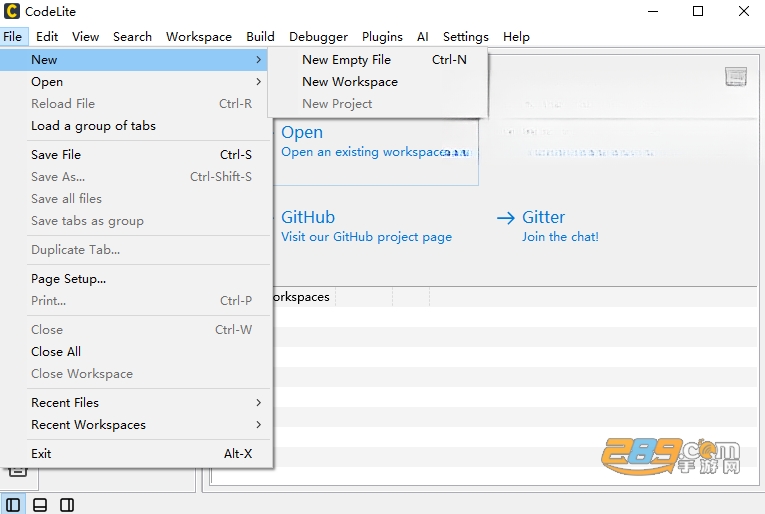Open Page Setup... from File menu
Screen dimensions: 765x514
click(x=136, y=278)
